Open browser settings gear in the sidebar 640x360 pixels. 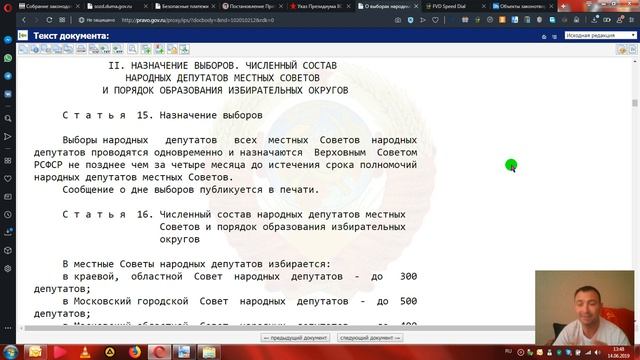8,269
